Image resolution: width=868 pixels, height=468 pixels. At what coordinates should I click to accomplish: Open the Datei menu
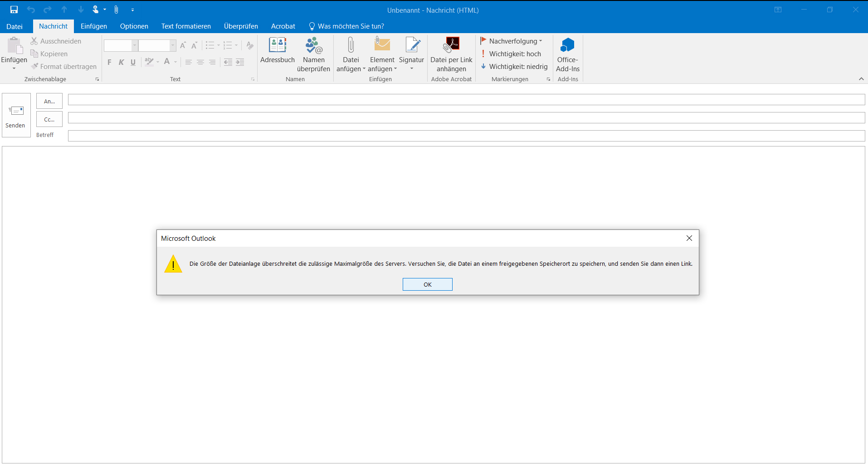(15, 26)
